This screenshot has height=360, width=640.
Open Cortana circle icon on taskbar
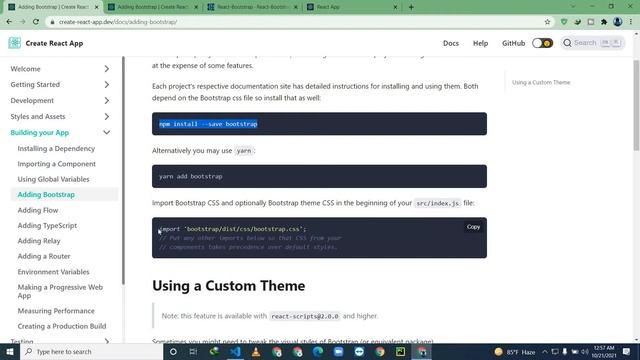tap(173, 351)
